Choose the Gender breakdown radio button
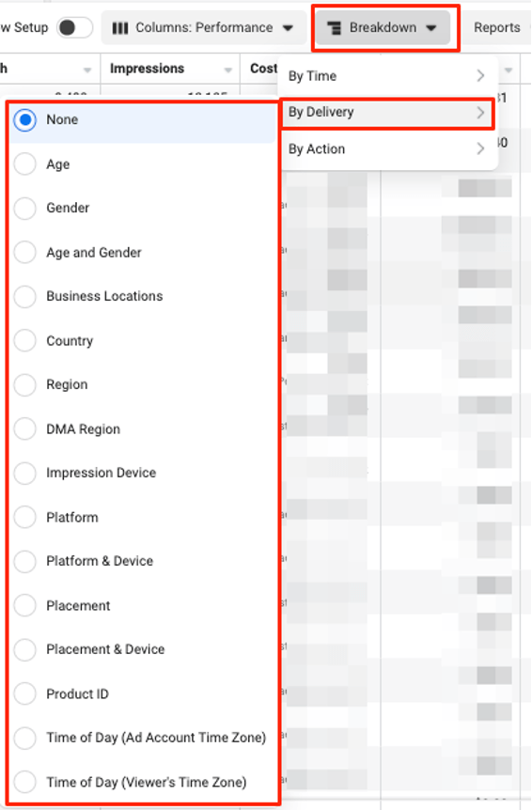532x810 pixels. pyautogui.click(x=24, y=209)
